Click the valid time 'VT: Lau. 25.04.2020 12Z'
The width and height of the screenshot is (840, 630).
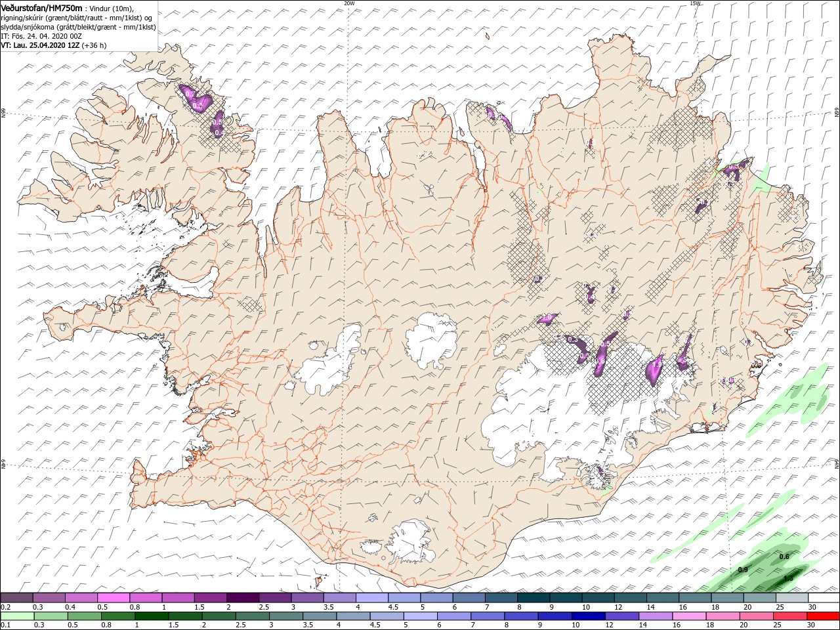(x=41, y=45)
